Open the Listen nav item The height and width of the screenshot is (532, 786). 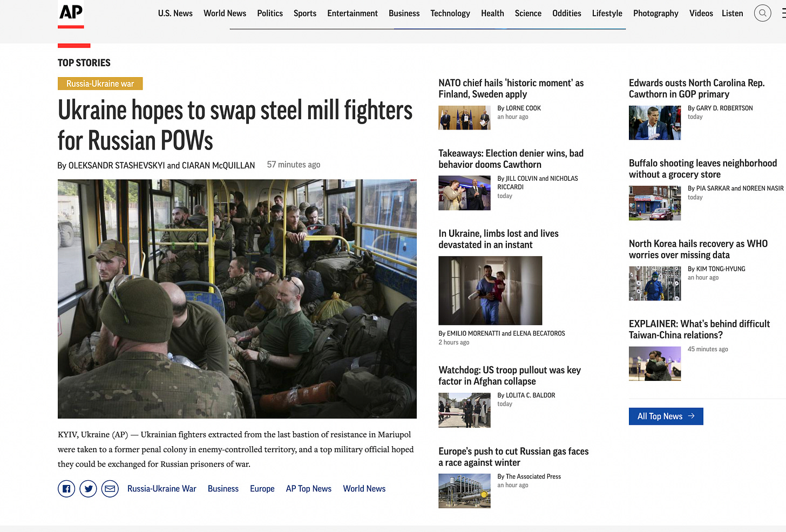[732, 13]
